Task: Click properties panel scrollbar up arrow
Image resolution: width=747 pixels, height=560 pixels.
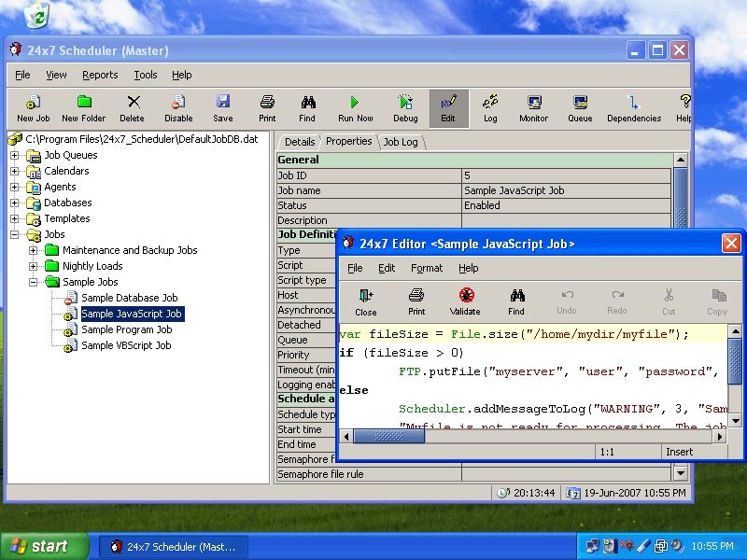Action: [x=681, y=160]
